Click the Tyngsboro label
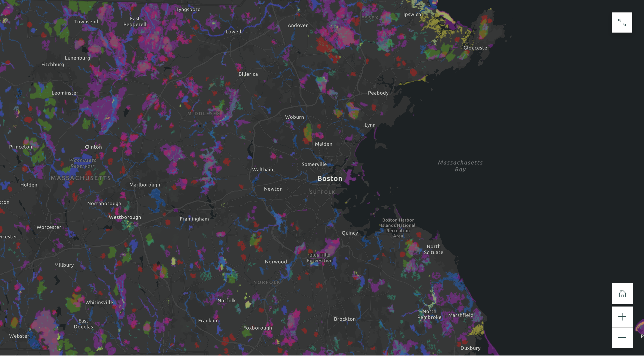Viewport: 644px width, 356px height. tap(188, 10)
